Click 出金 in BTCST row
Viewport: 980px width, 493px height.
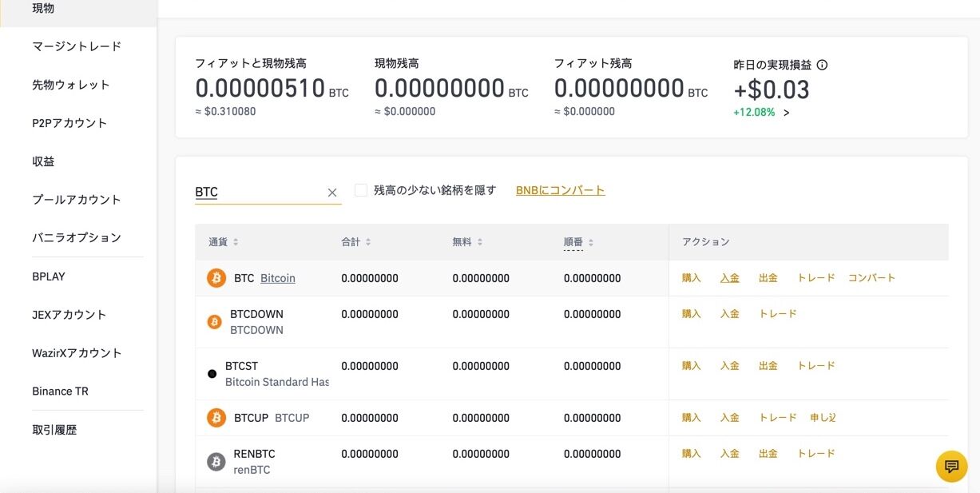point(768,366)
